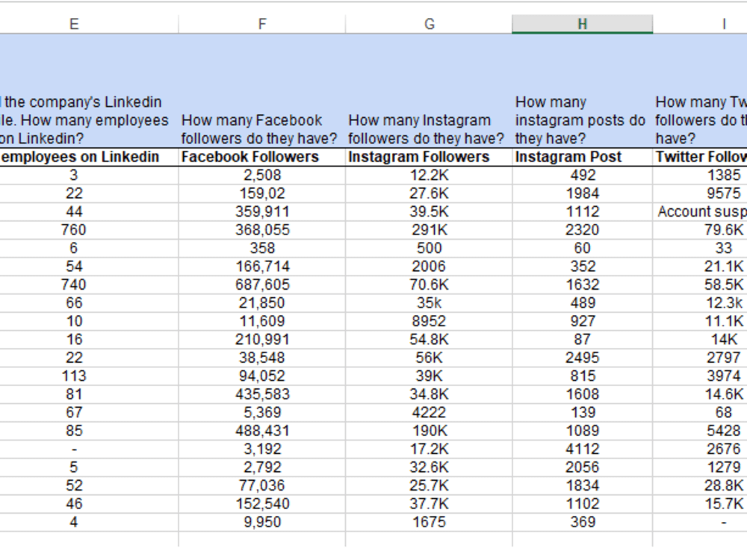
Task: Click Facebook followers cell 9,950
Action: click(x=262, y=523)
